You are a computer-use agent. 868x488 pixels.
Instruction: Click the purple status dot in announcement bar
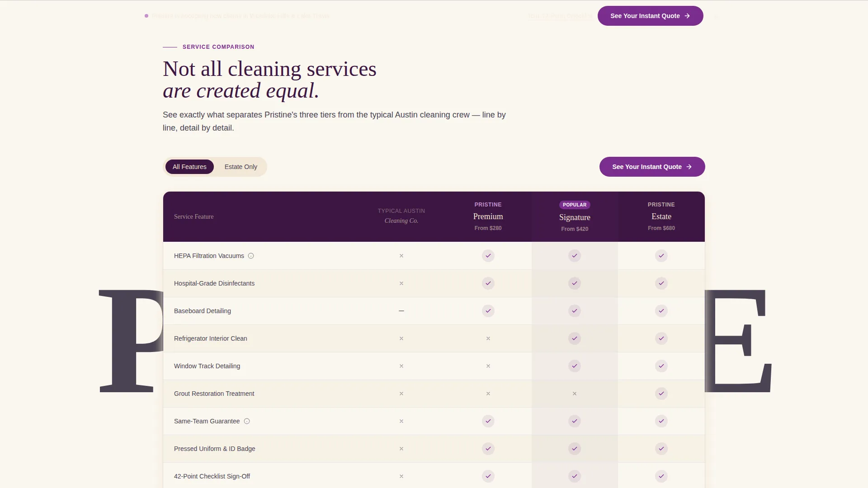click(146, 16)
